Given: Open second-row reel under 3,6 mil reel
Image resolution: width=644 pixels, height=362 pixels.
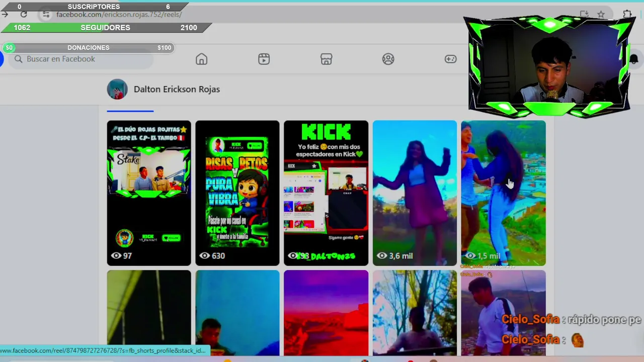Looking at the screenshot, I should 415,313.
